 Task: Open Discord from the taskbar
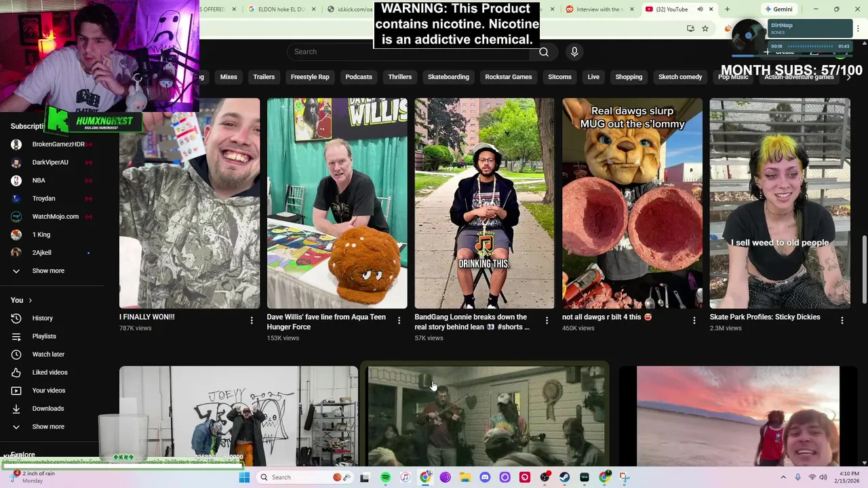485,477
